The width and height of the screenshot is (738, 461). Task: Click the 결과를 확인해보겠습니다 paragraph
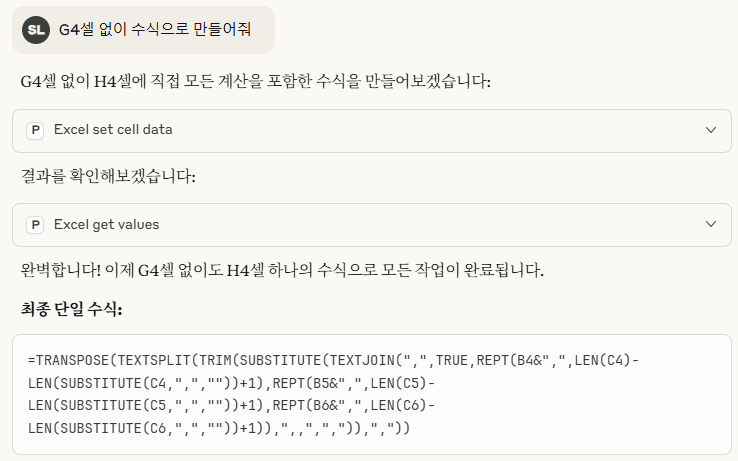[108, 176]
